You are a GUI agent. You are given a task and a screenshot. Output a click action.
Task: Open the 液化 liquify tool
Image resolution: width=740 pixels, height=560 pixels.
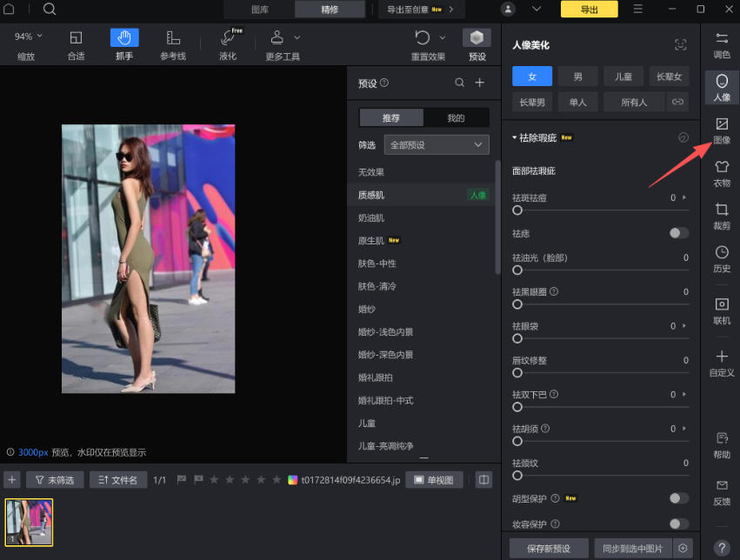228,38
